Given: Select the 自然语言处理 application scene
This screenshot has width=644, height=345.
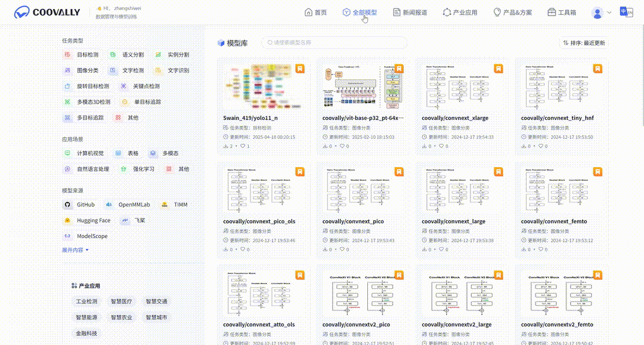Looking at the screenshot, I should pyautogui.click(x=86, y=169).
